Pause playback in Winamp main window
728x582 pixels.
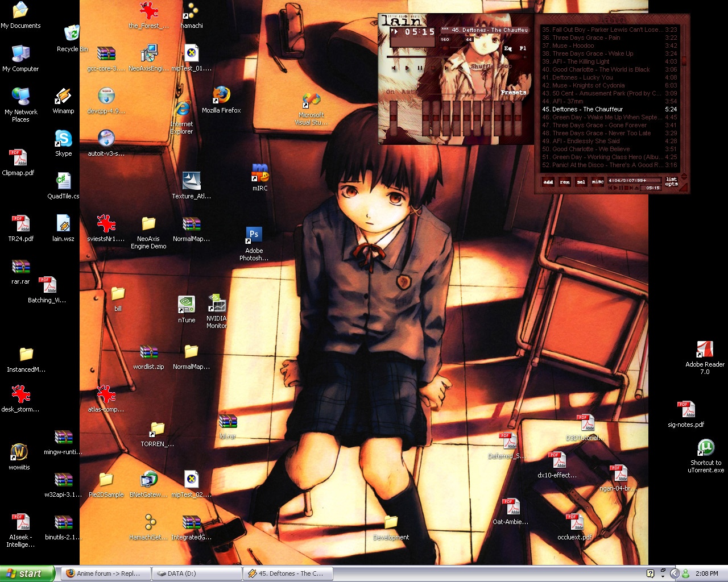click(420, 68)
